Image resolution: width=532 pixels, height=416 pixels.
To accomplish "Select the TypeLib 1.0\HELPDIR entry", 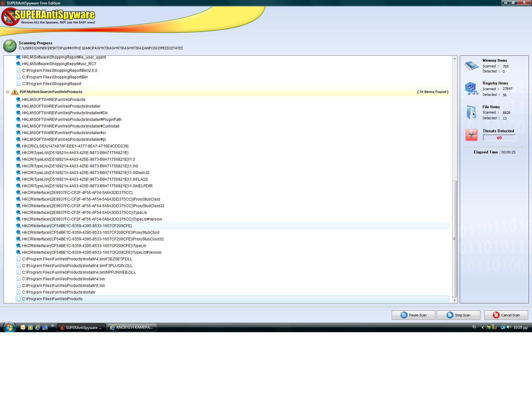I will 87,186.
